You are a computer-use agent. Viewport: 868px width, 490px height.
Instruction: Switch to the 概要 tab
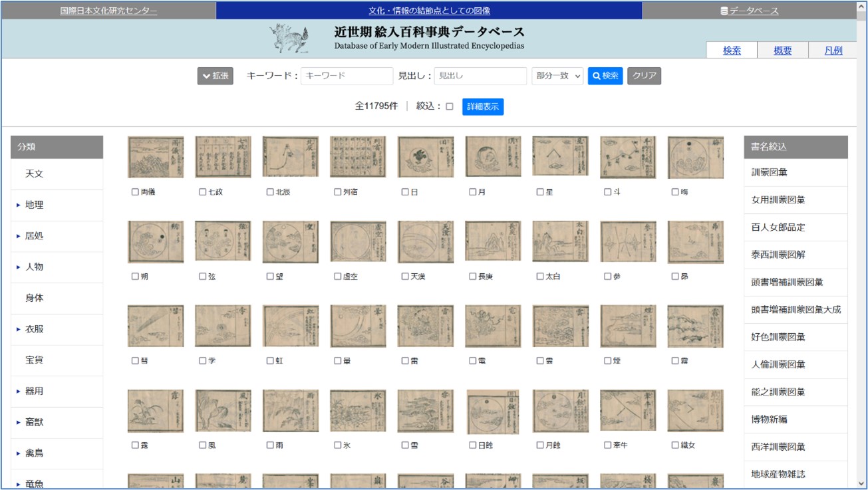[x=783, y=51]
